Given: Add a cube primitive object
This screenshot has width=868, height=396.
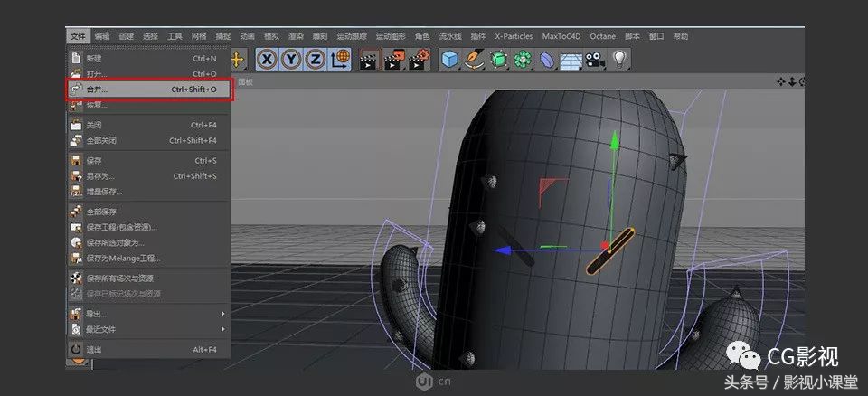Looking at the screenshot, I should pyautogui.click(x=450, y=60).
